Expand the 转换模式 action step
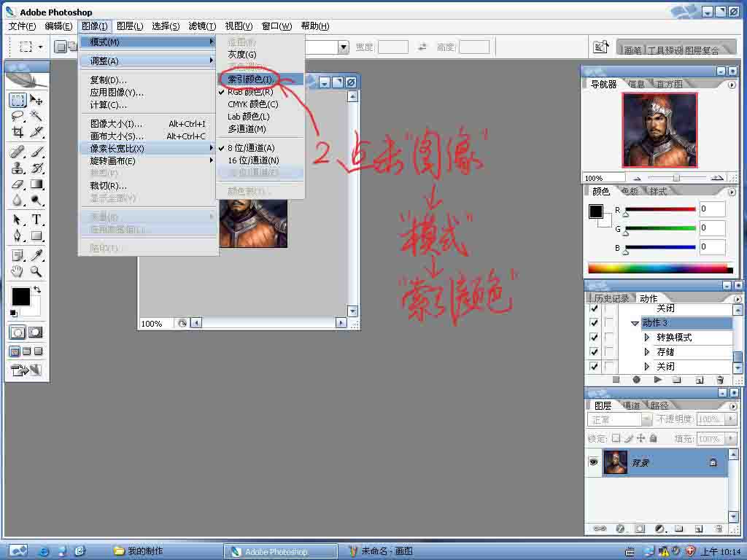 (646, 337)
